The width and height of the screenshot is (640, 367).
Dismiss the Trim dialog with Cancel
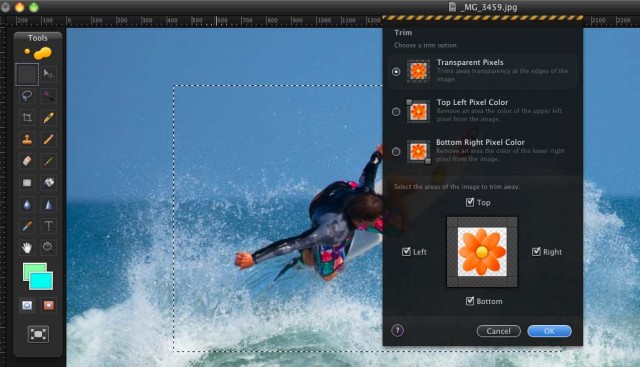(498, 331)
